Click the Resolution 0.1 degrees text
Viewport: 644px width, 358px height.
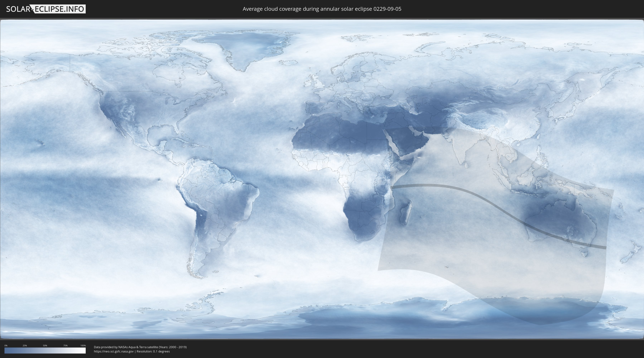[153, 351]
